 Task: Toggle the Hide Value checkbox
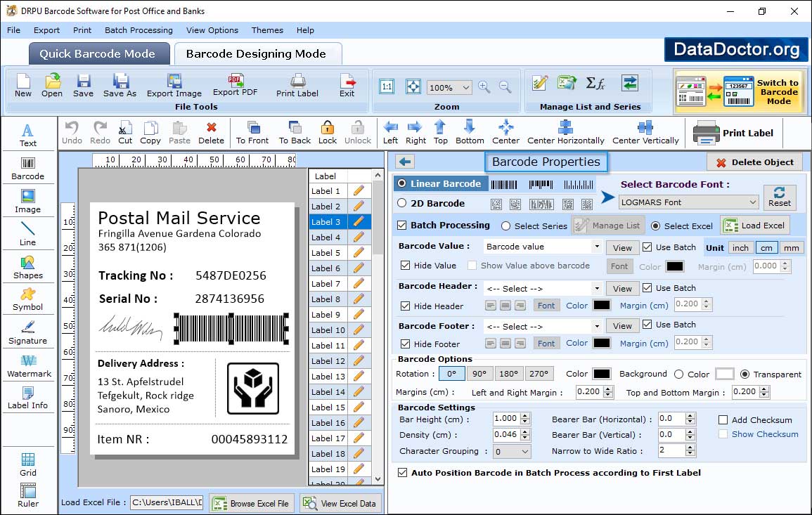pos(406,266)
